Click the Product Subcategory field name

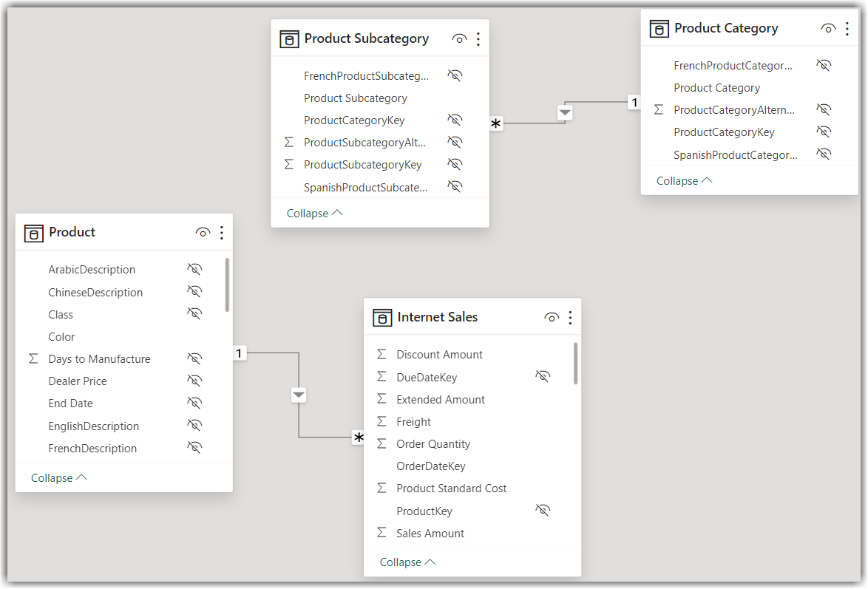click(356, 98)
